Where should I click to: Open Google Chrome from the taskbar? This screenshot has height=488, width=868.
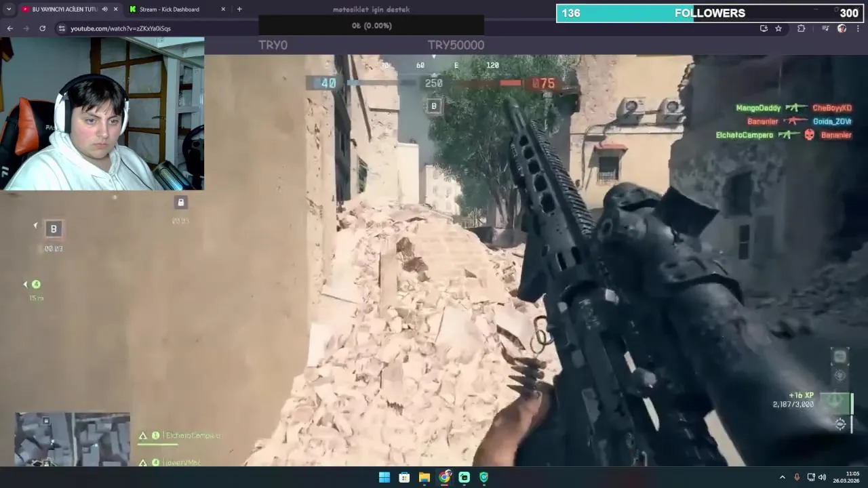click(444, 477)
